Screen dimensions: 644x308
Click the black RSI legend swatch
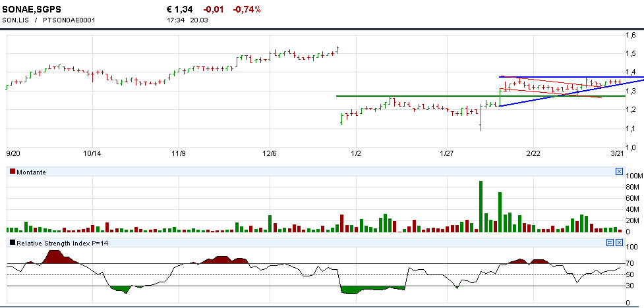[x=13, y=243]
